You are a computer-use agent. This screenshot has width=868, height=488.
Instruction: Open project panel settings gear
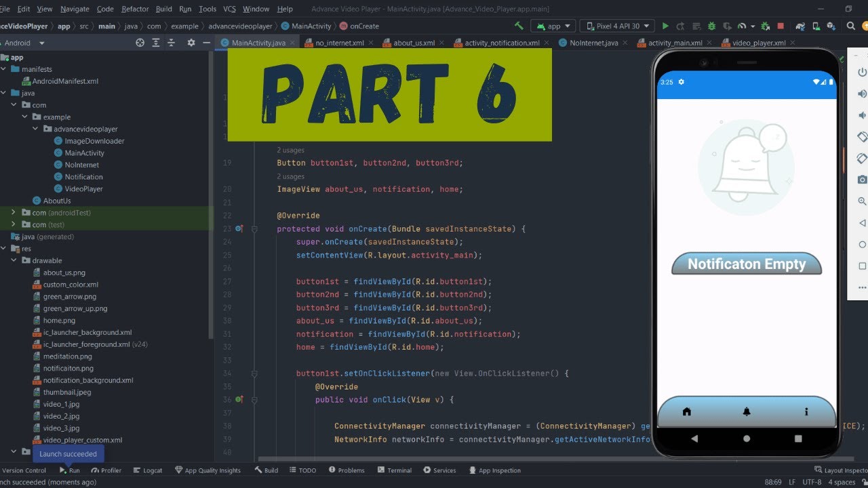pos(191,43)
